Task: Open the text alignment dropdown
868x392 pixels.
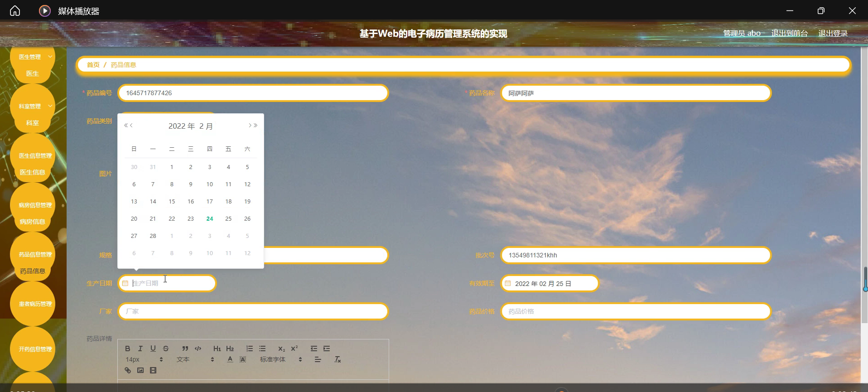Action: 318,359
